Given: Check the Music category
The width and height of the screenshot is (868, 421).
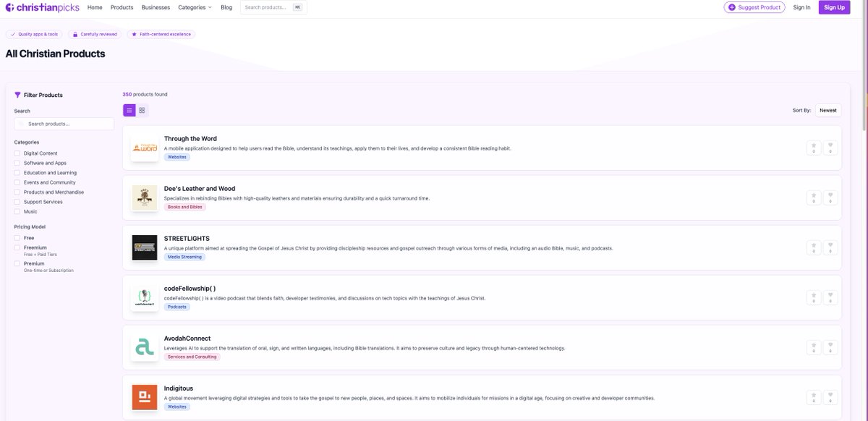Looking at the screenshot, I should coord(17,212).
